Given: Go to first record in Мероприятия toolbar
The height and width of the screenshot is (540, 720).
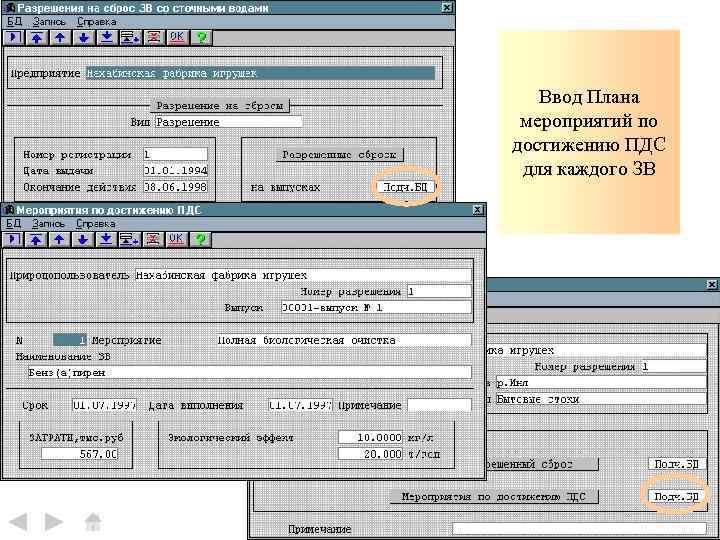Looking at the screenshot, I should (x=36, y=239).
